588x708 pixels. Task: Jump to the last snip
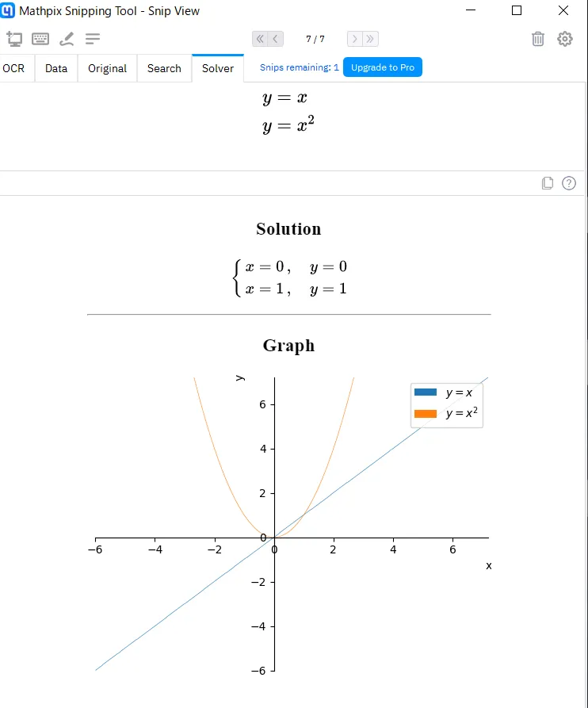[370, 39]
